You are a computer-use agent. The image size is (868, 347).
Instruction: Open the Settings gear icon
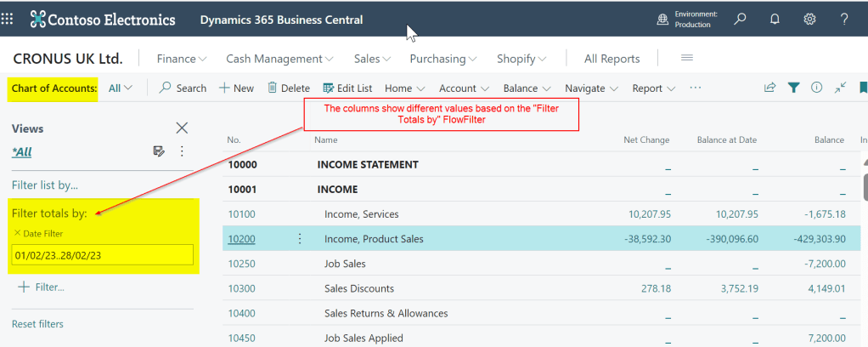809,19
